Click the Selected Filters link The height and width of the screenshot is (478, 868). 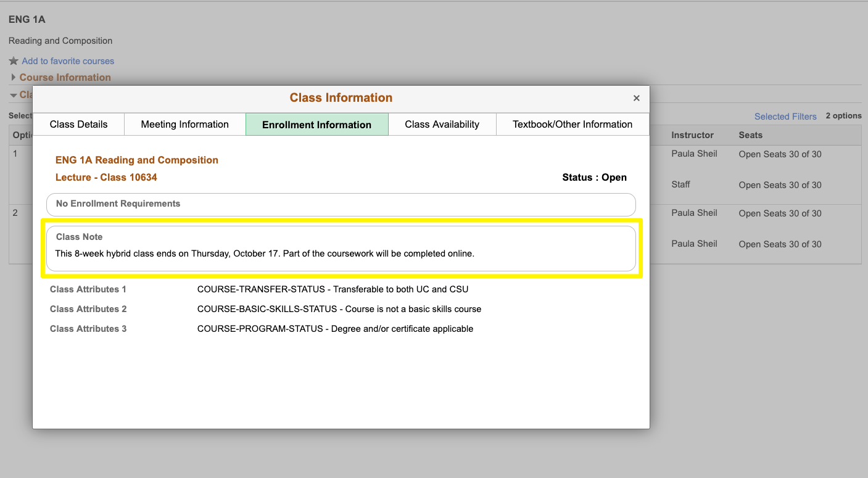click(785, 117)
